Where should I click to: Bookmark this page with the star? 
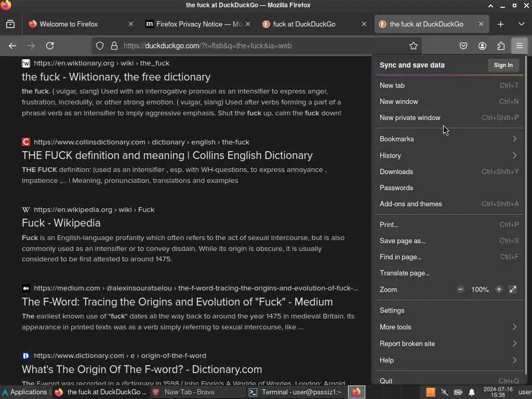coord(413,46)
